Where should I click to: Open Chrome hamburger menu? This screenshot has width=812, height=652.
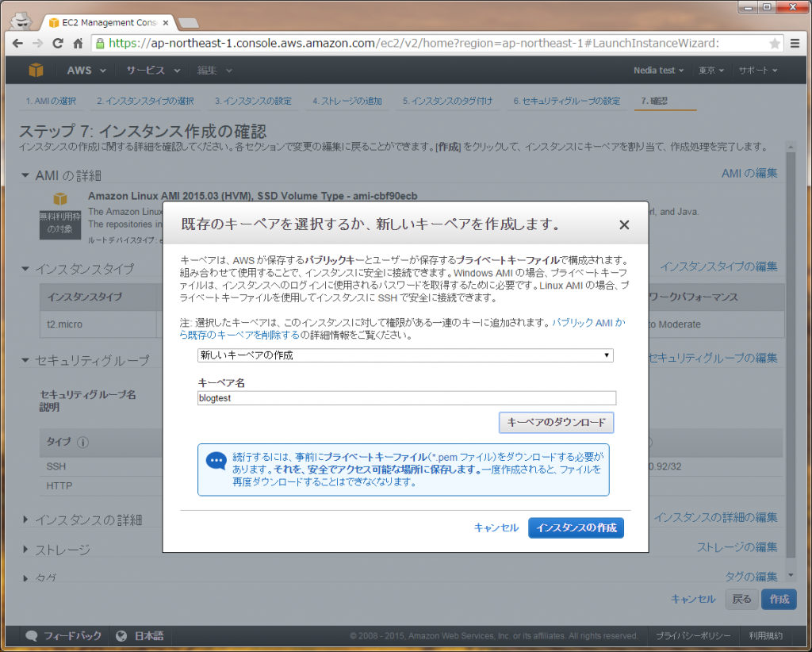click(795, 44)
